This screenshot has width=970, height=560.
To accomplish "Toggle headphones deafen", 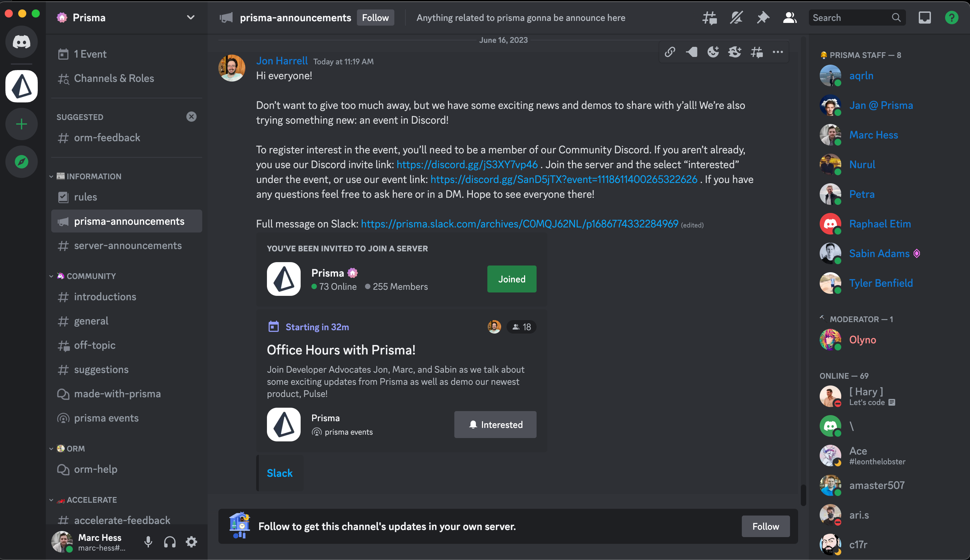I will pos(170,541).
